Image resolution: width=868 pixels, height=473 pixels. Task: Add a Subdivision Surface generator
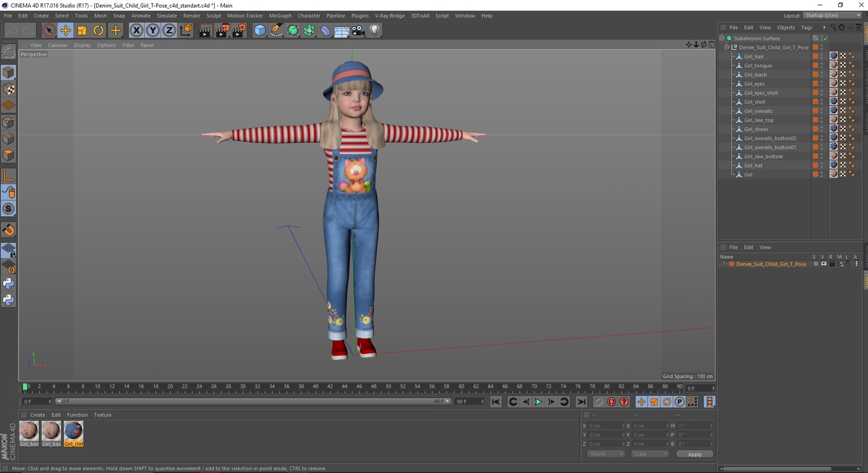point(293,30)
